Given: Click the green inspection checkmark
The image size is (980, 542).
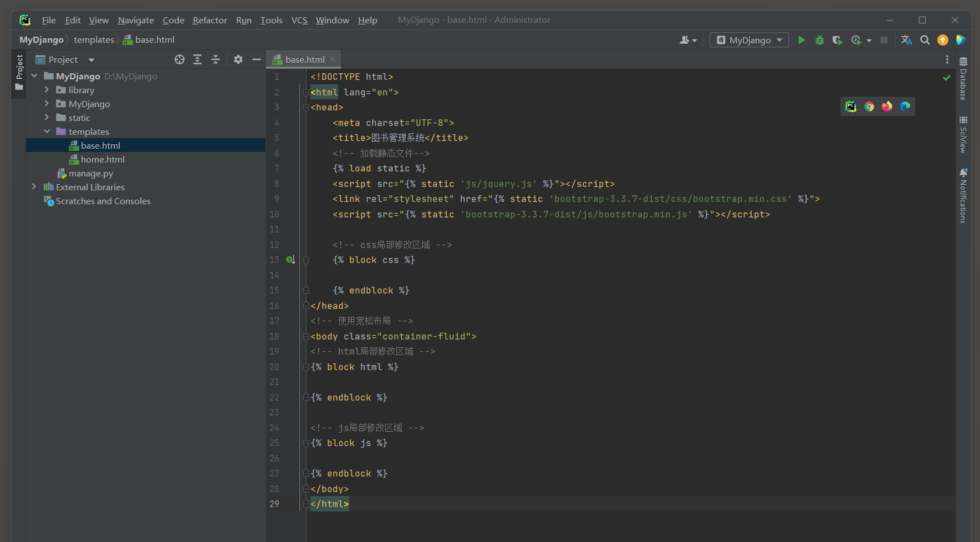Looking at the screenshot, I should (947, 78).
